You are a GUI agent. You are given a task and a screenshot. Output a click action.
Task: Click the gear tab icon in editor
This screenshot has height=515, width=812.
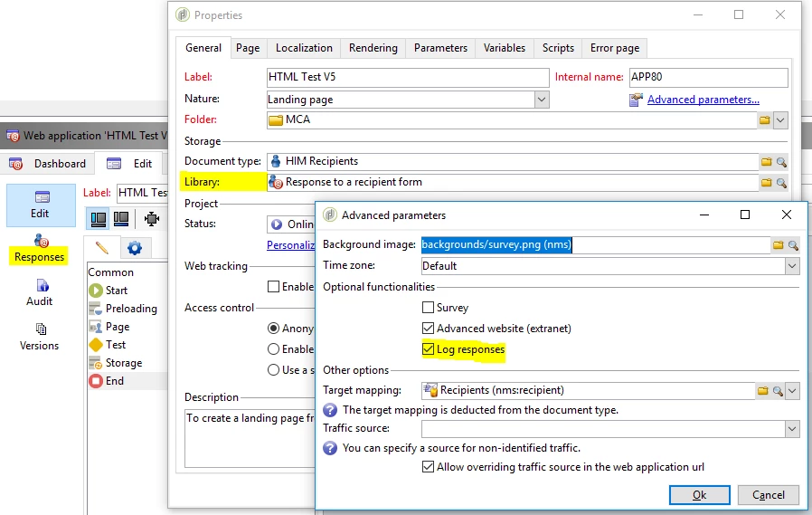[x=135, y=248]
